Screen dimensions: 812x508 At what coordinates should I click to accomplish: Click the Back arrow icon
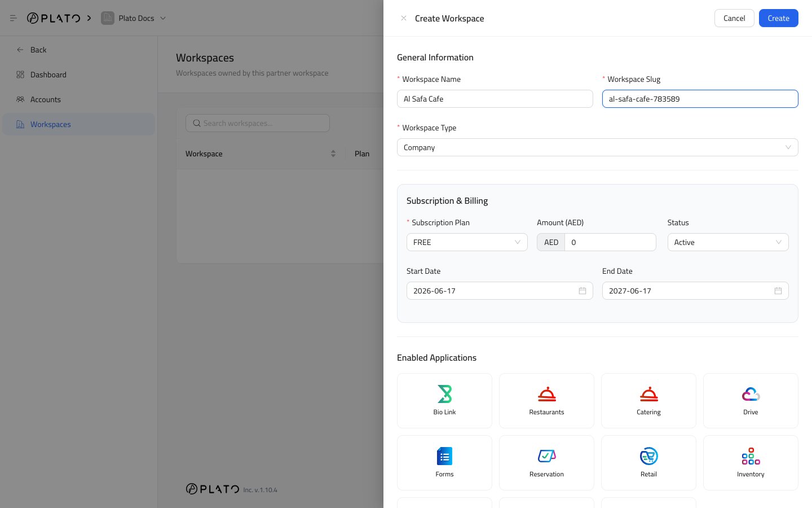point(20,50)
